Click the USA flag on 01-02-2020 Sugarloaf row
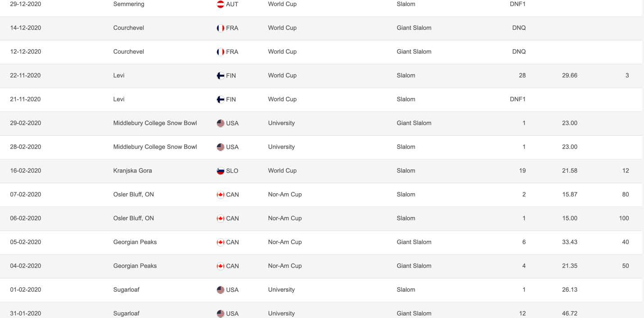 coord(221,290)
